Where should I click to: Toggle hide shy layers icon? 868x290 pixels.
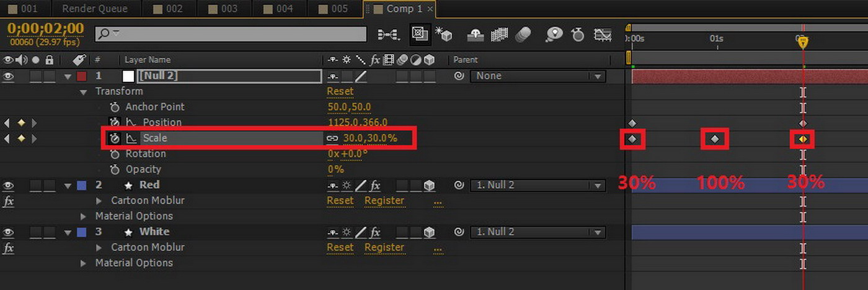pyautogui.click(x=476, y=35)
